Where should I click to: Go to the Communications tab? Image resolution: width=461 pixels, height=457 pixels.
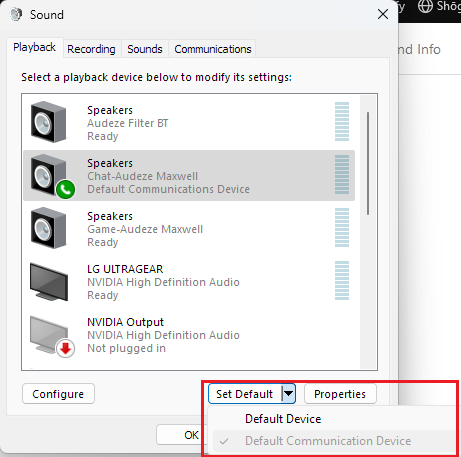point(213,49)
